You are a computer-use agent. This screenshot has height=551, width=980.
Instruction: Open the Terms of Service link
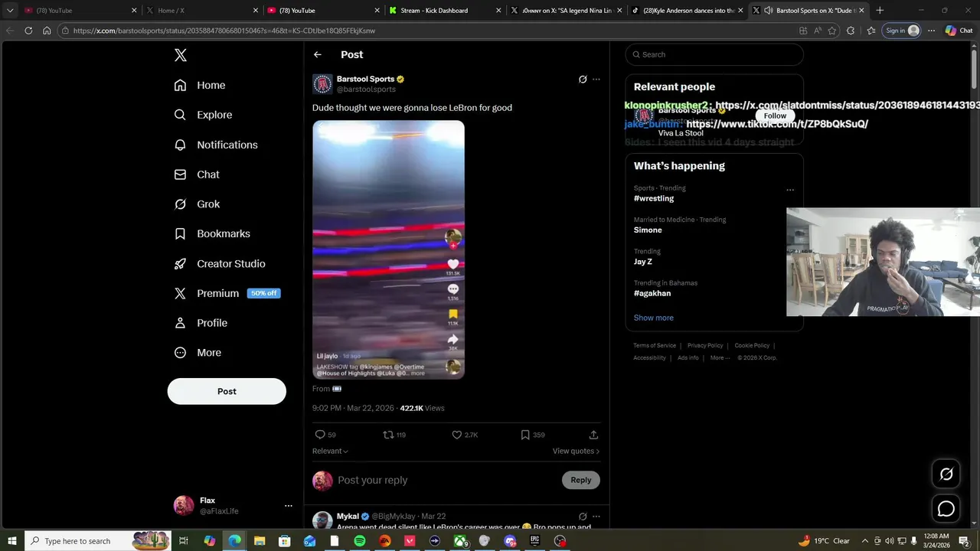pos(655,345)
